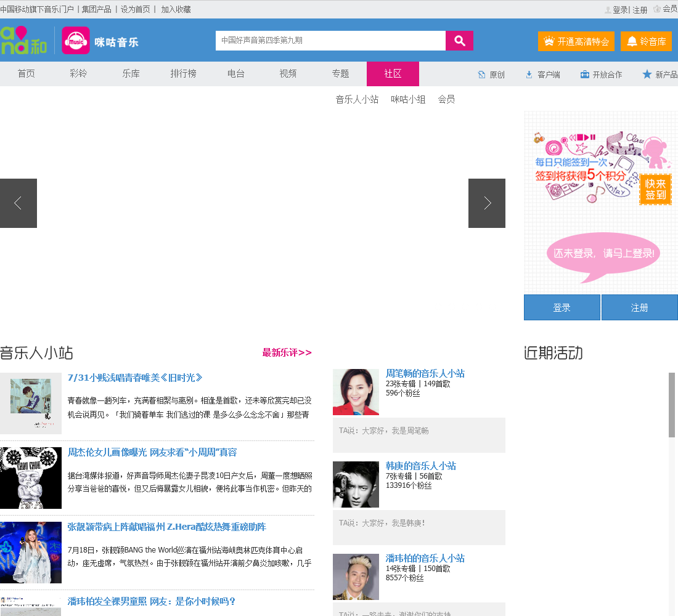Click the crown icon beside 会员 at top
The image size is (678, 616).
pos(657,9)
